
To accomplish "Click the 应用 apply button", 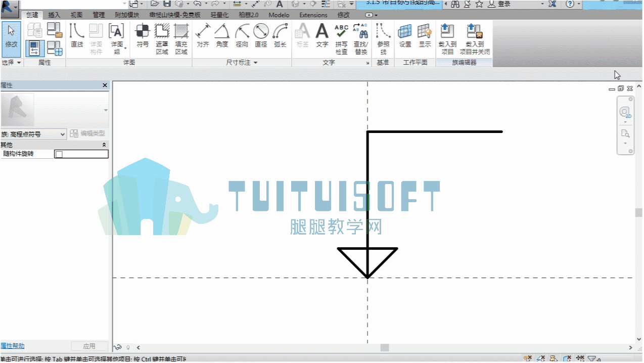I will click(89, 346).
